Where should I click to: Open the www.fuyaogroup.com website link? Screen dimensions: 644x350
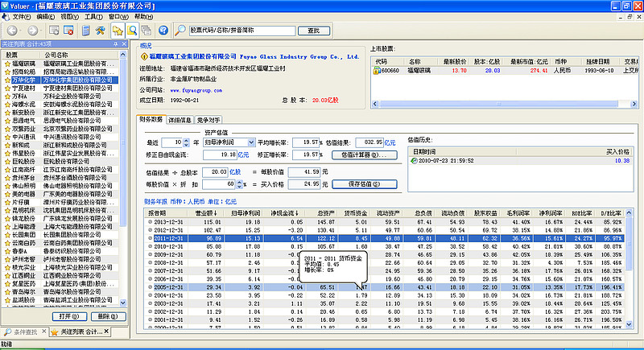coord(196,90)
